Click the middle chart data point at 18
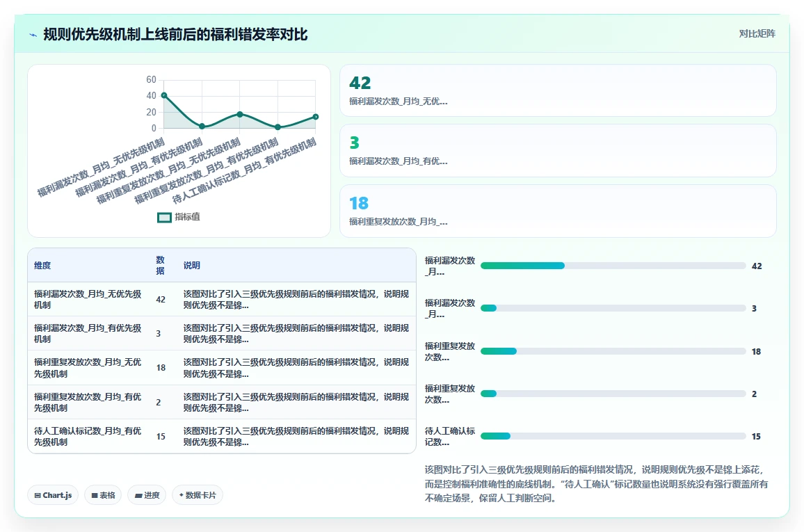 240,114
